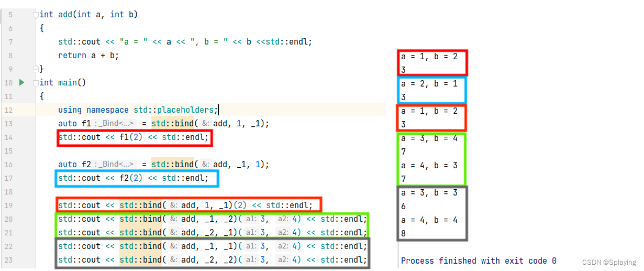
Task: Click the output result '6'
Action: pos(404,206)
